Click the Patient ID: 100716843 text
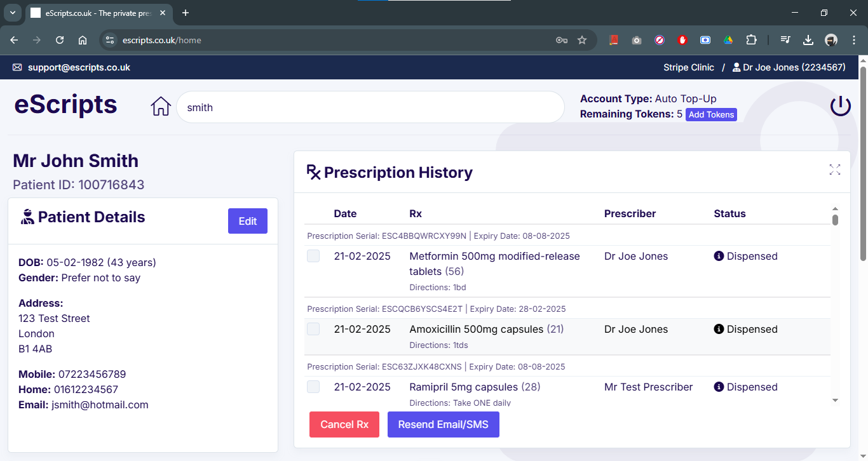868x461 pixels. pos(79,185)
